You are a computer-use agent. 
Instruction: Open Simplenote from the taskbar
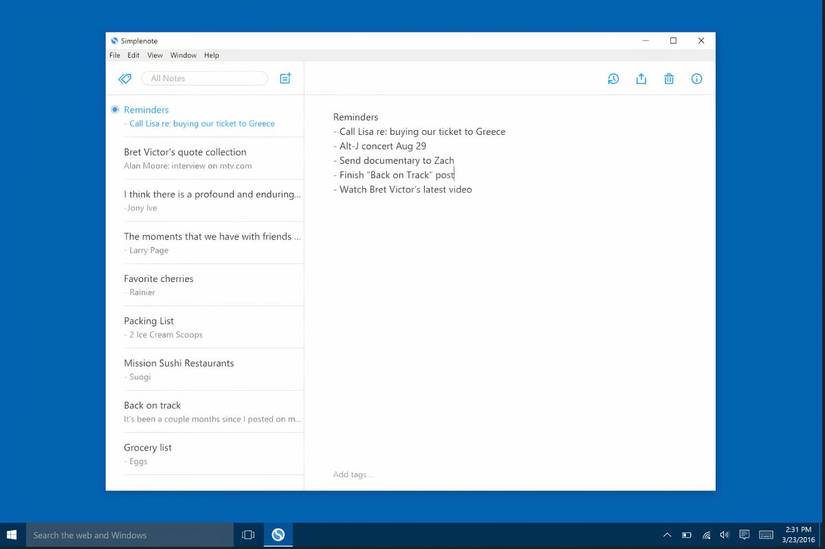tap(278, 535)
